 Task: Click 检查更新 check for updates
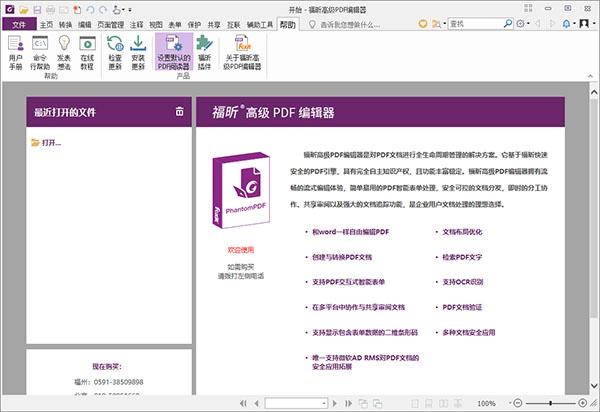coord(115,53)
